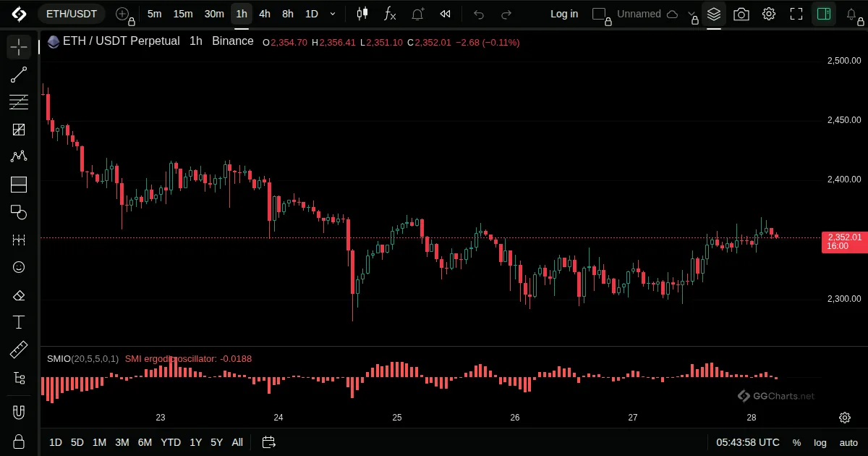
Task: Select the Fibonacci retracement tool
Action: pyautogui.click(x=19, y=102)
